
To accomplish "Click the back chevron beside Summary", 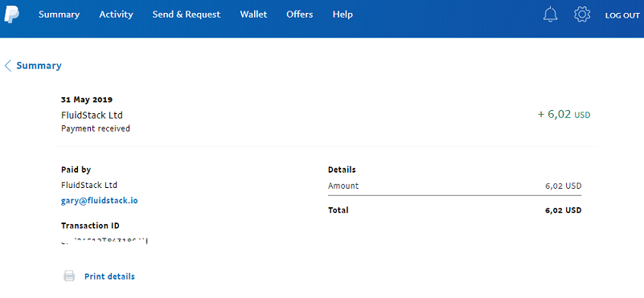I will pos(8,66).
